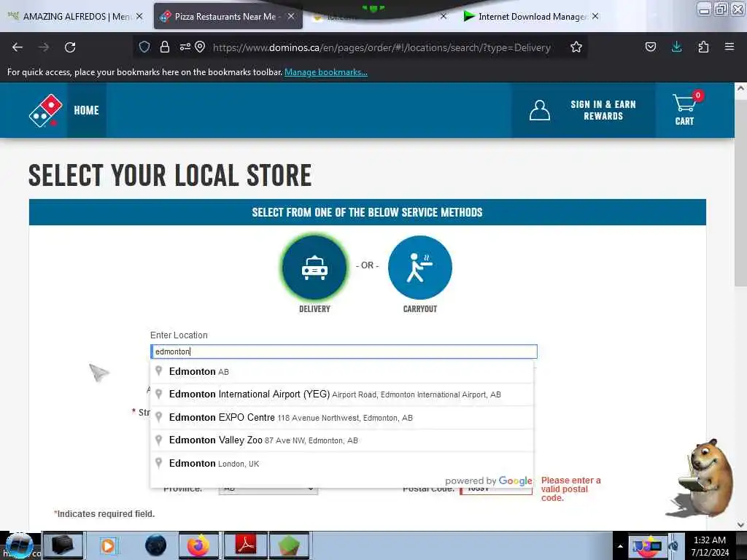Click the user profile icon
This screenshot has width=747, height=560.
[539, 111]
